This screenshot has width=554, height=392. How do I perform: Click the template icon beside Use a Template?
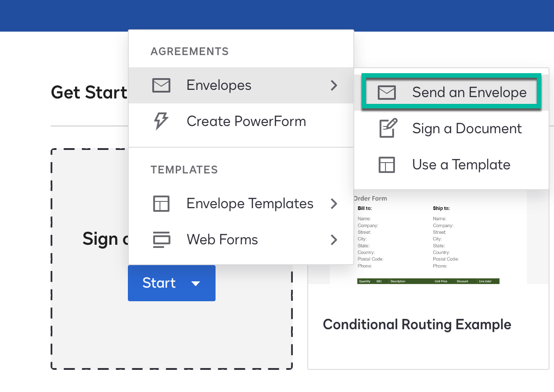click(x=387, y=165)
